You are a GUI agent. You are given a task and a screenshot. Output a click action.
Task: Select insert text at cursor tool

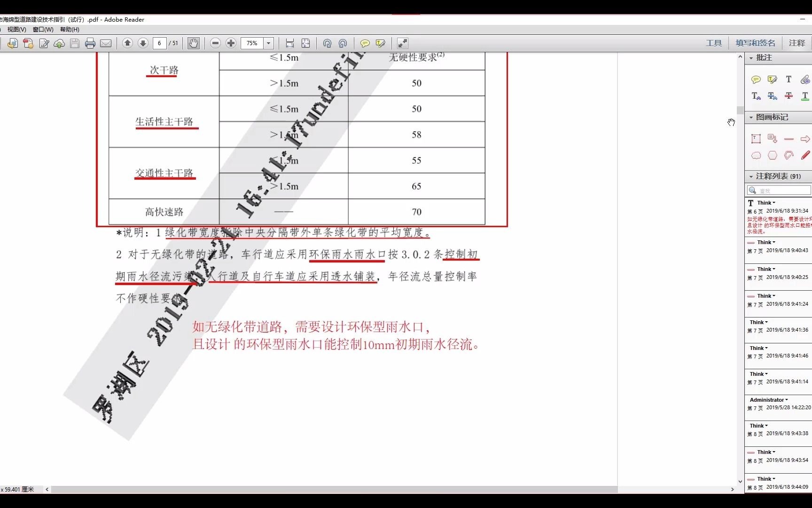coord(756,96)
